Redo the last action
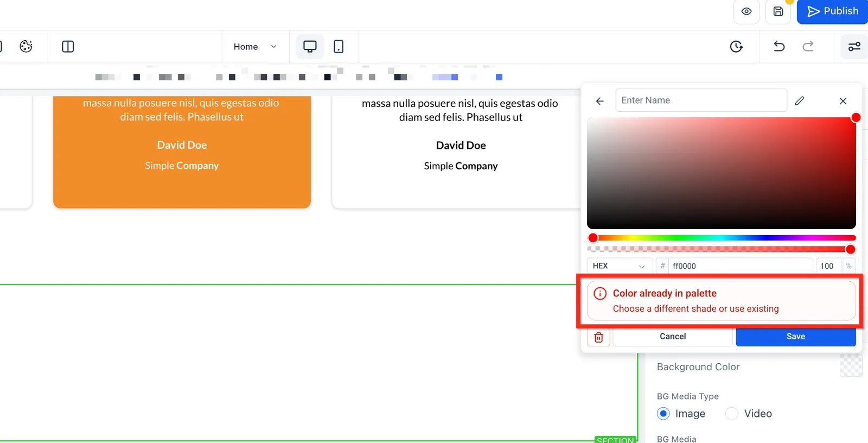This screenshot has width=868, height=443. pyautogui.click(x=808, y=47)
